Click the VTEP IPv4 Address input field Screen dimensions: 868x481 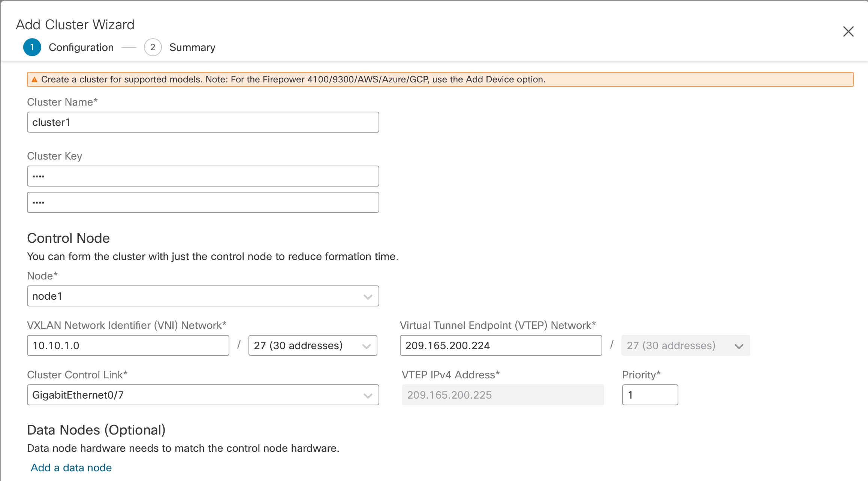tap(503, 394)
